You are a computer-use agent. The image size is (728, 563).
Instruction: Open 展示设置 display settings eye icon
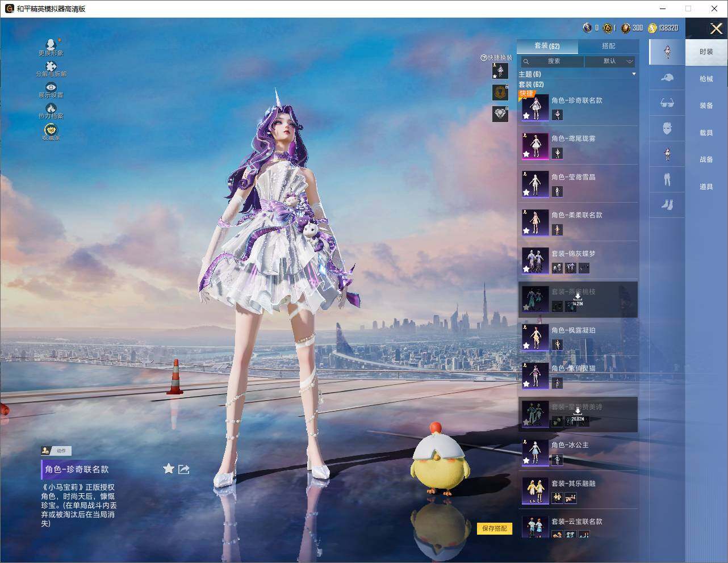(x=51, y=87)
